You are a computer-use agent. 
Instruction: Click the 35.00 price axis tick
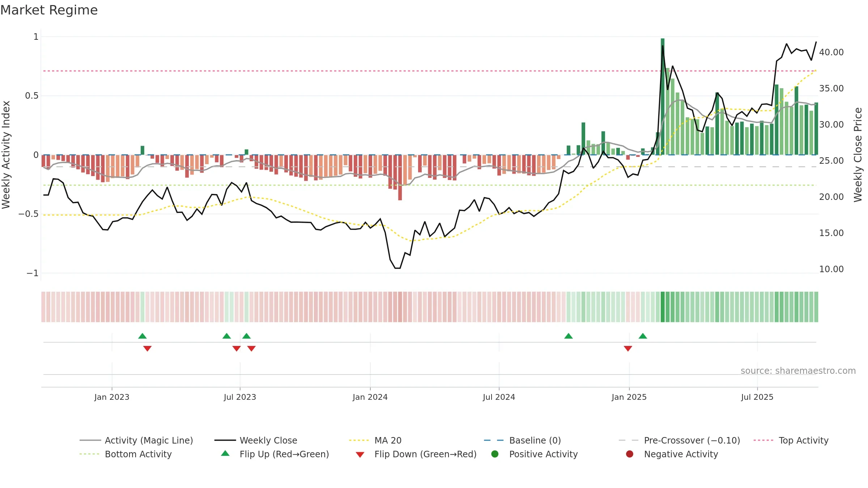click(x=831, y=89)
